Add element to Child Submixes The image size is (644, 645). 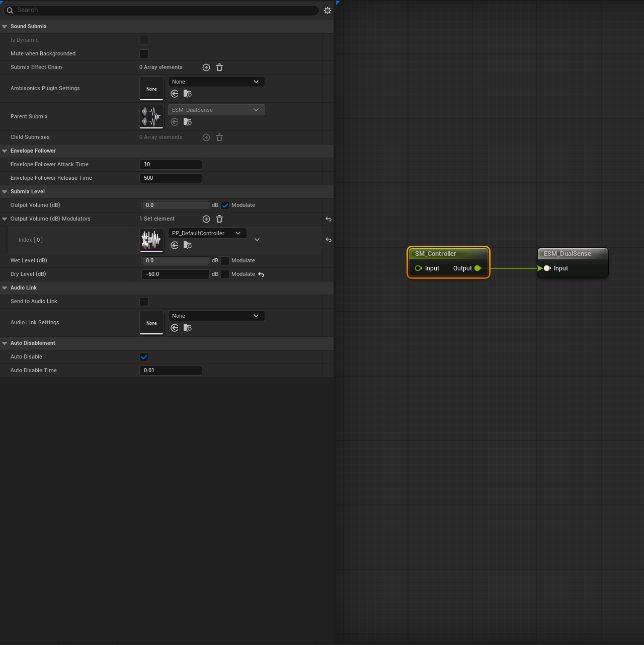point(206,137)
